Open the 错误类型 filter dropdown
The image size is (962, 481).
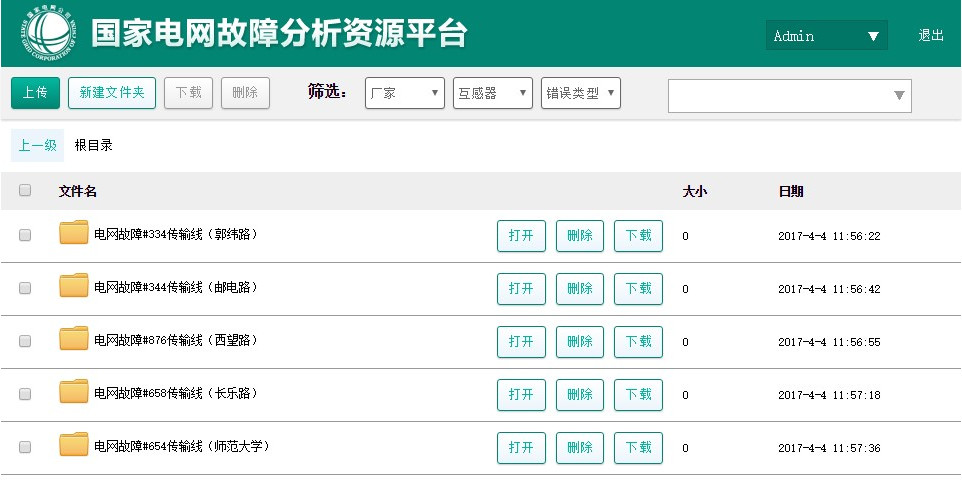pos(581,93)
